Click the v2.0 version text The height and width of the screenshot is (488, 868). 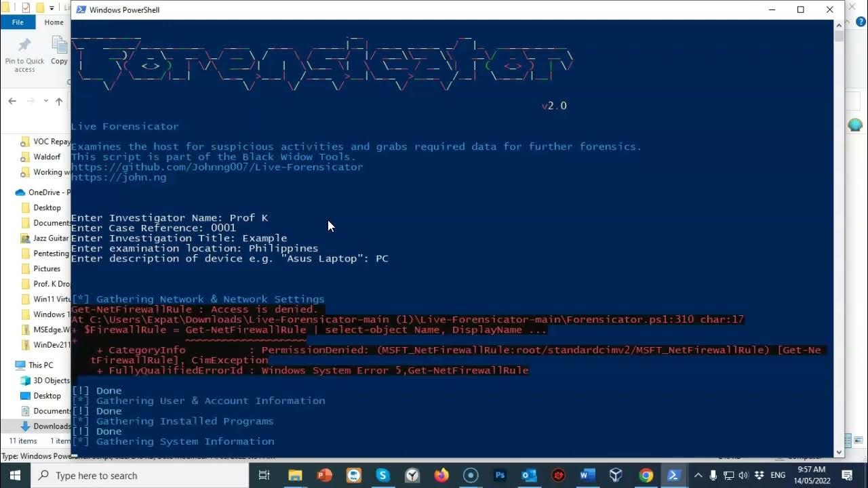(x=554, y=106)
